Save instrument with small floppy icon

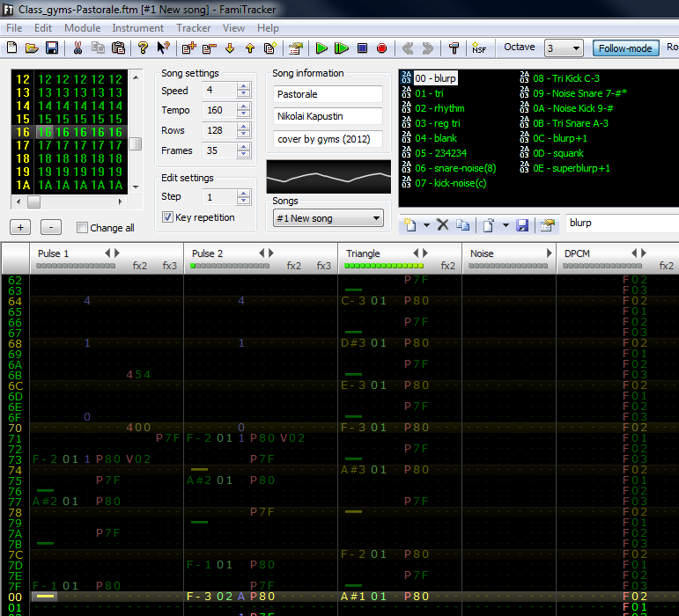click(522, 225)
